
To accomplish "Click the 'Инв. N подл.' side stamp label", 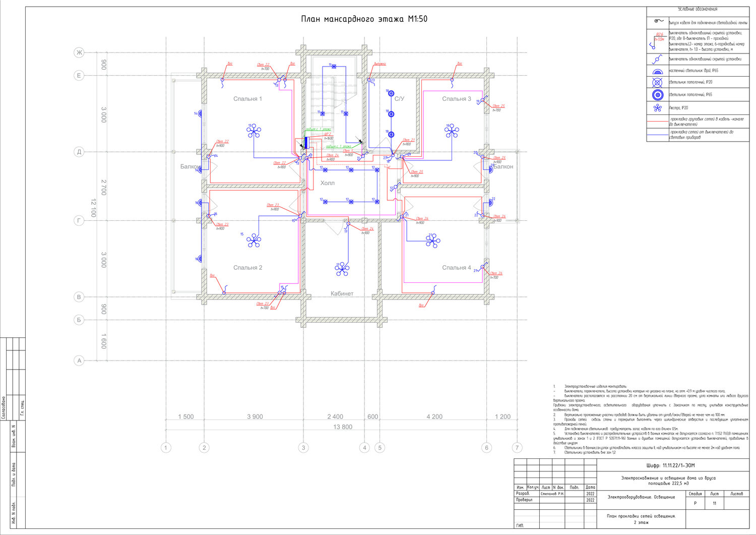I will tap(13, 513).
